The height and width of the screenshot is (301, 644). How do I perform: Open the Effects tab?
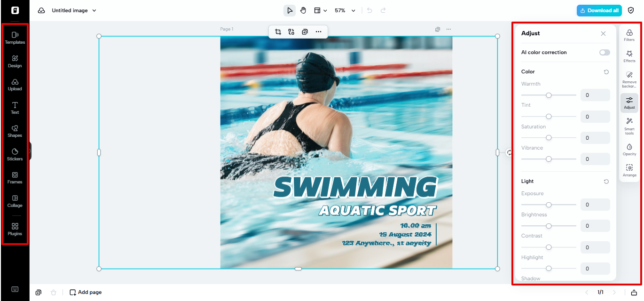(x=629, y=56)
